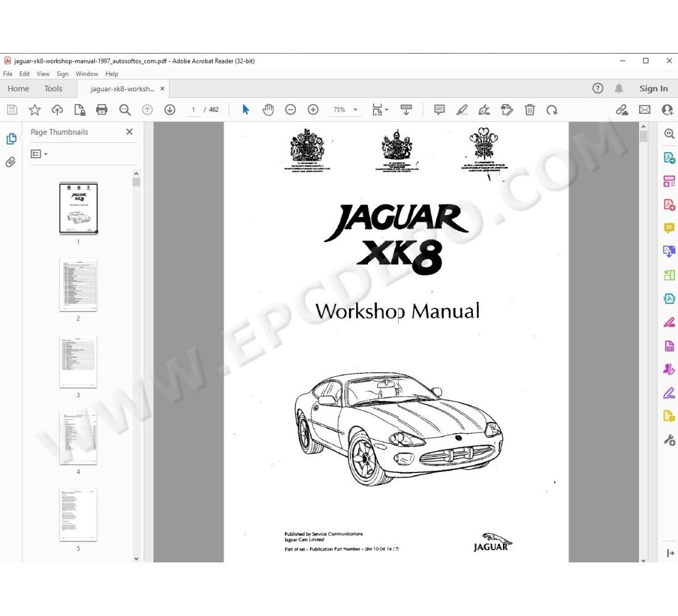This screenshot has width=678, height=616.
Task: Open the Sign menu
Action: point(62,74)
